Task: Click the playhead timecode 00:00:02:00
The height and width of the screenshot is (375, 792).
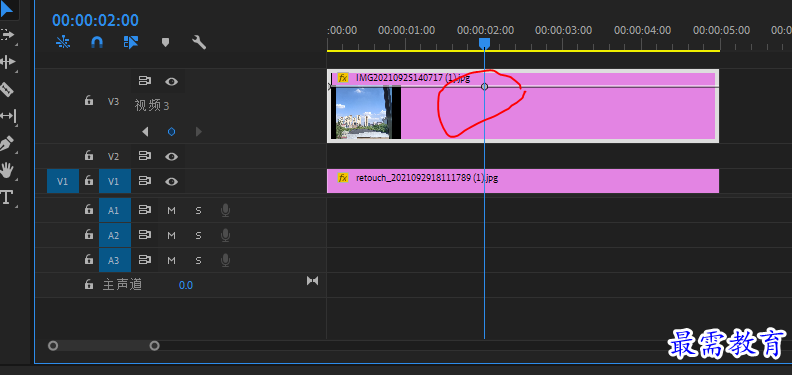Action: point(95,20)
